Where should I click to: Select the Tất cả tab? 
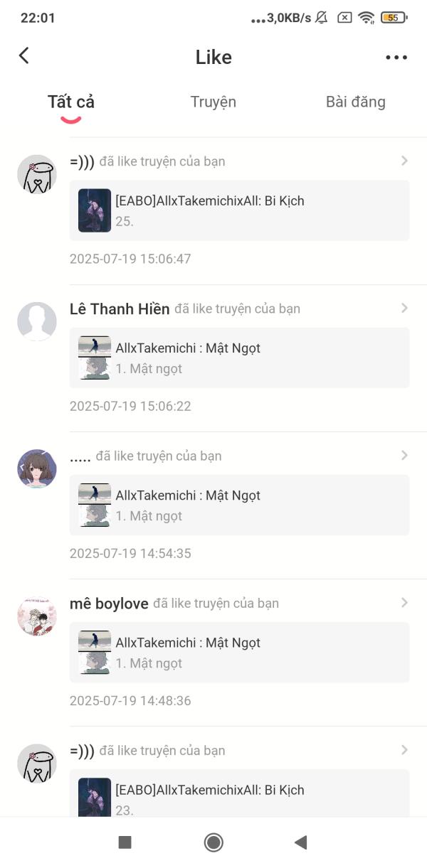tap(71, 102)
